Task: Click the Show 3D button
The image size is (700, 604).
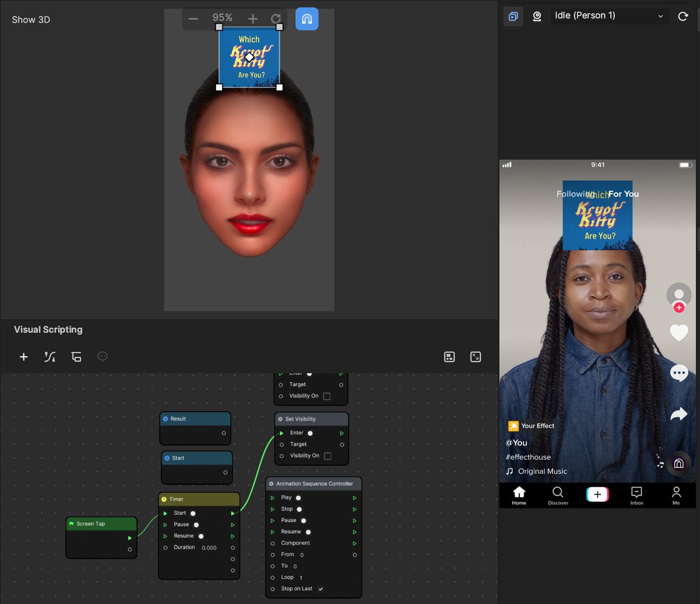Action: pyautogui.click(x=31, y=19)
